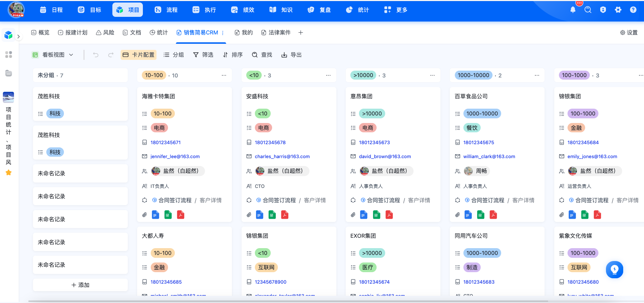
Task: Open the 销售简易CRM tab options menu
Action: pos(223,33)
